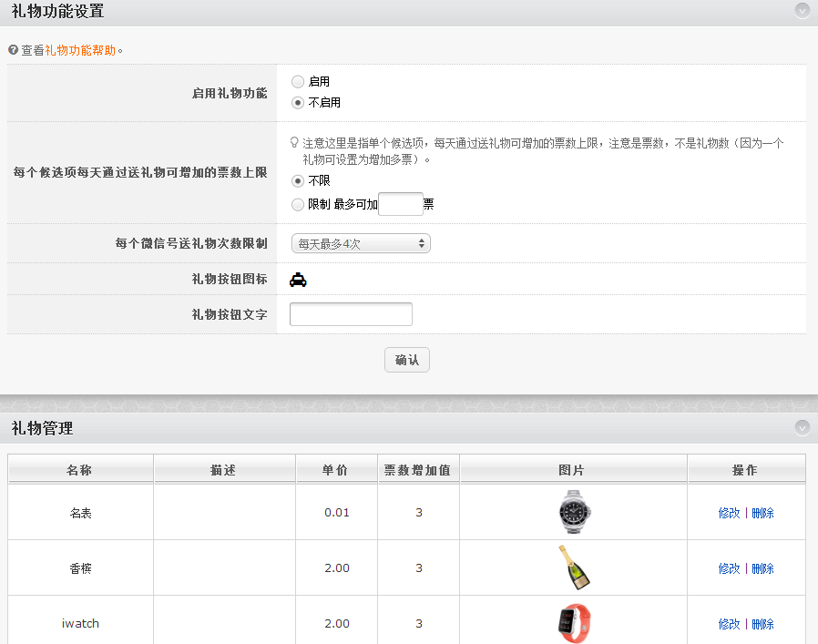Click the taxi gift button icon

(x=298, y=281)
